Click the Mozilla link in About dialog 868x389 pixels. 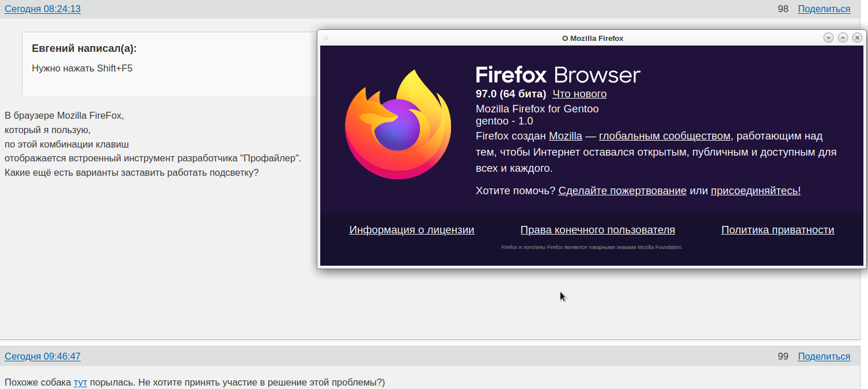point(565,136)
